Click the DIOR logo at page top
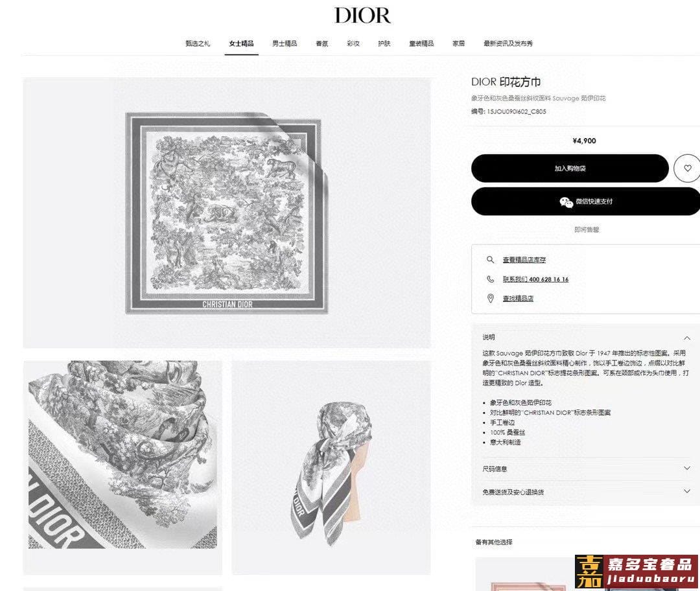The image size is (700, 591). coord(363,15)
